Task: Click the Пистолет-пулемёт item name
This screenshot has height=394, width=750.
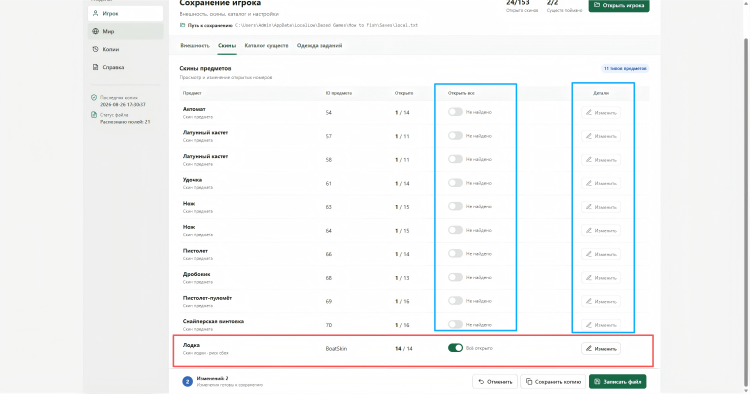Action: [x=207, y=298]
